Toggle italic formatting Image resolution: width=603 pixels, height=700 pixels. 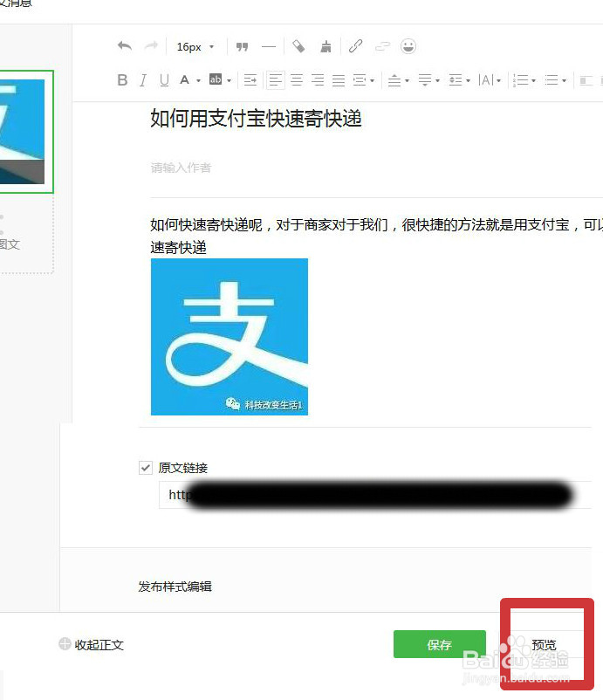[143, 80]
